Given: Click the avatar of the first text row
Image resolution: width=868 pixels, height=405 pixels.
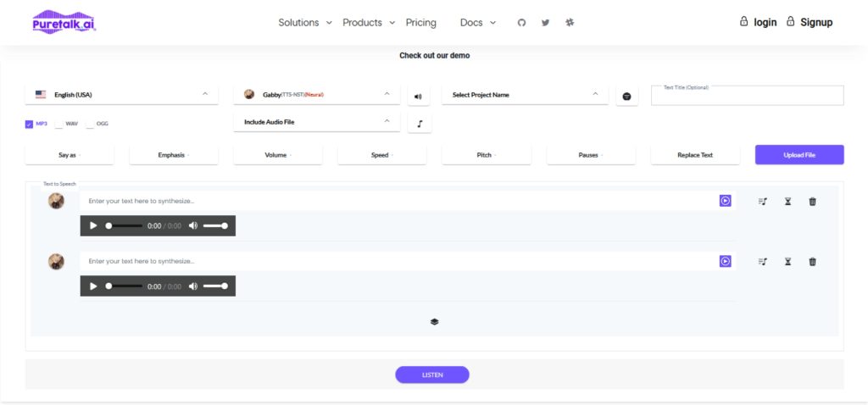Looking at the screenshot, I should pyautogui.click(x=56, y=201).
